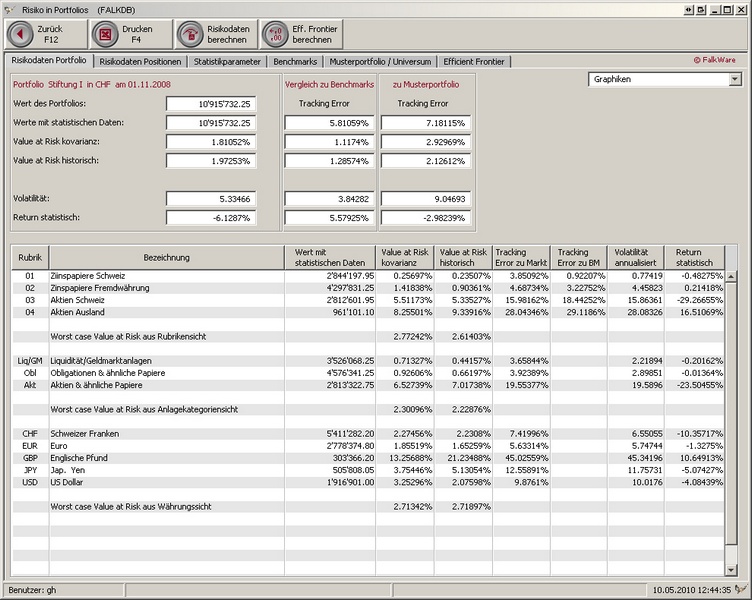Image resolution: width=752 pixels, height=600 pixels.
Task: Switch to Risikodaten Positionen tab
Action: click(x=140, y=61)
